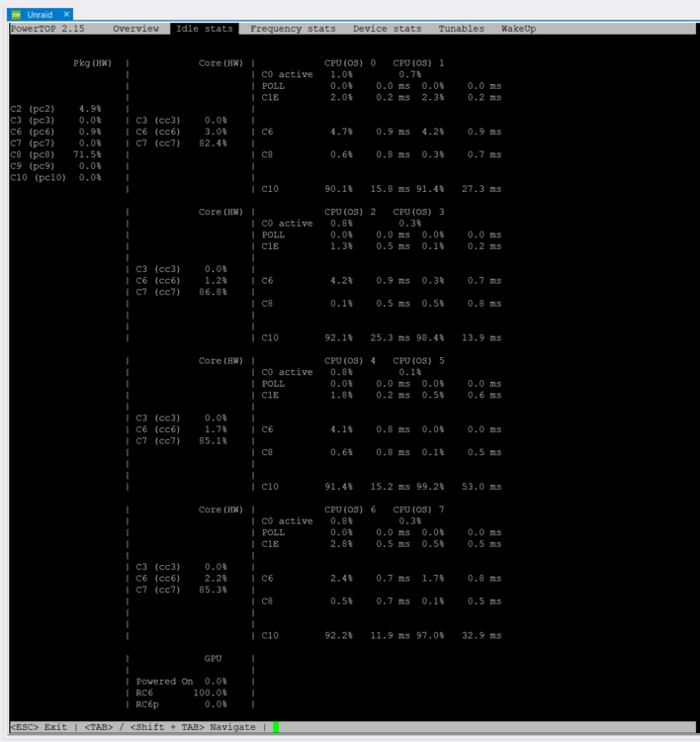Click the C0 active 1.0% value
The width and height of the screenshot is (700, 742).
341,74
